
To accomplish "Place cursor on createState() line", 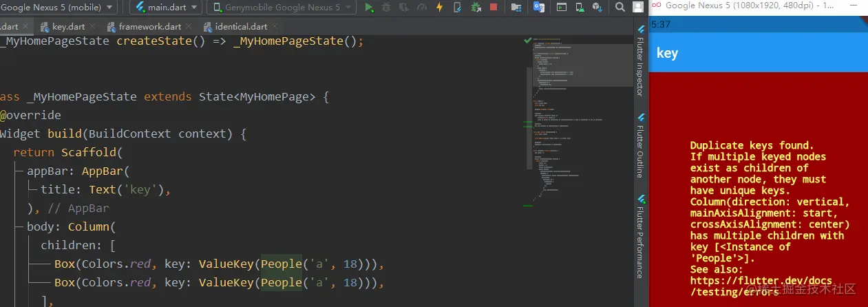I will click(182, 41).
